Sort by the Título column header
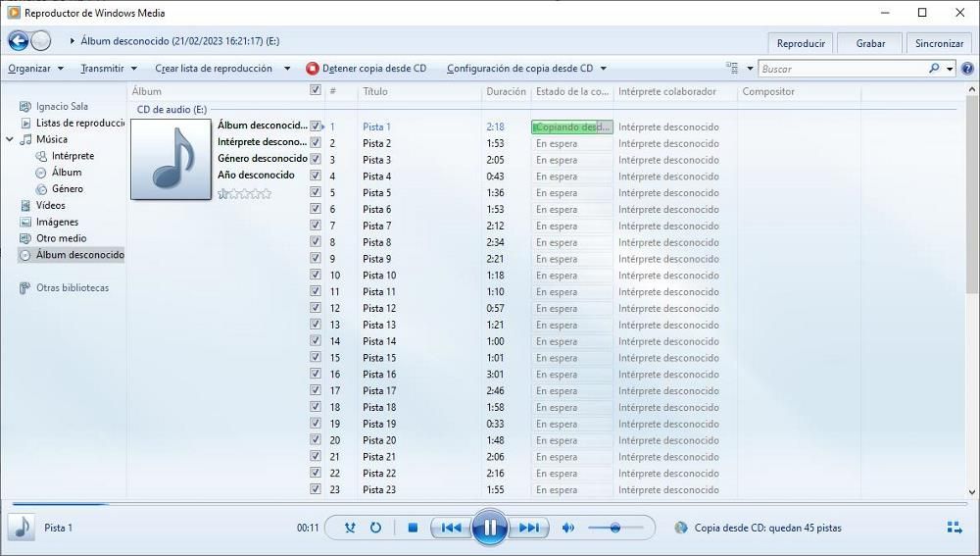Viewport: 980px width, 556px height. [x=420, y=91]
